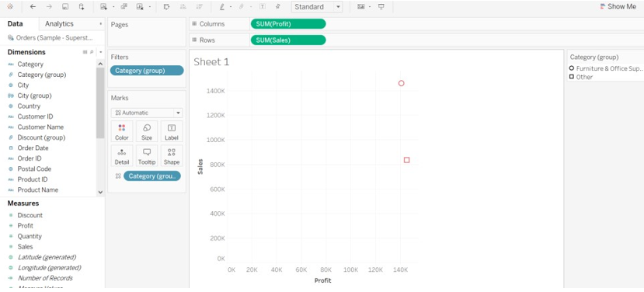This screenshot has height=292, width=644.
Task: Open the new worksheet dropdown arrow
Action: pos(113,7)
